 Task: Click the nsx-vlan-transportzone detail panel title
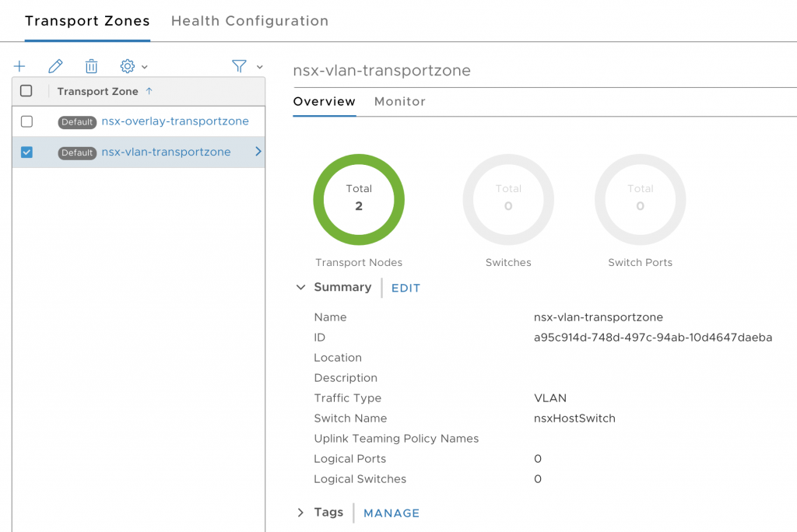381,70
